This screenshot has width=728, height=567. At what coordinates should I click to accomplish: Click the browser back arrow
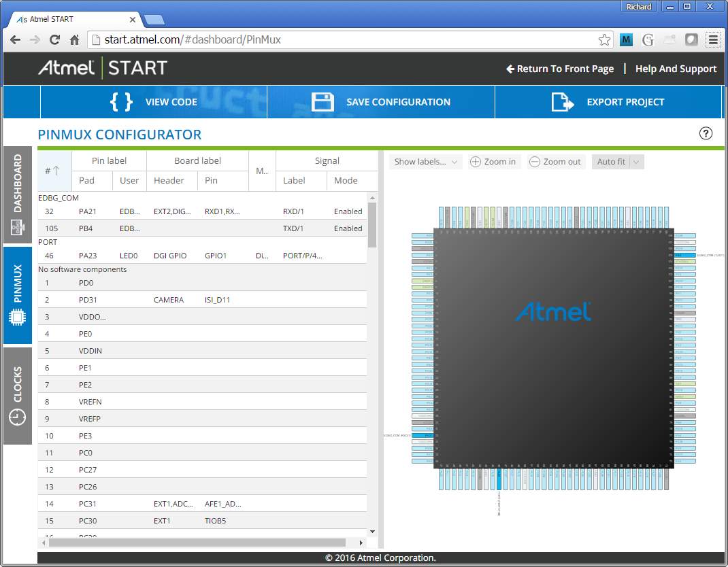click(x=15, y=40)
